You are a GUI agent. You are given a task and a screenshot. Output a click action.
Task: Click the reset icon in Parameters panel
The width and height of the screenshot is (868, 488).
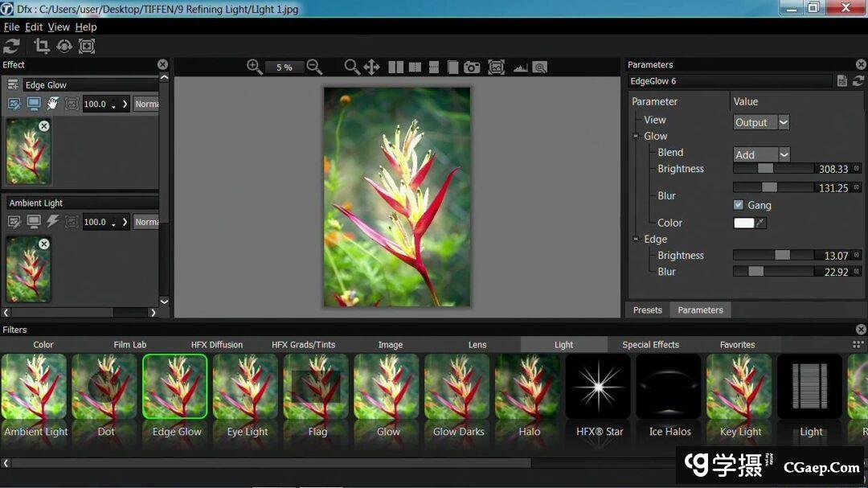coord(858,80)
